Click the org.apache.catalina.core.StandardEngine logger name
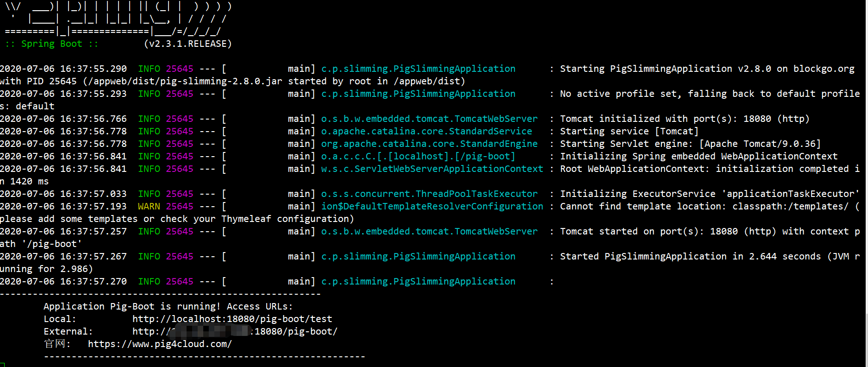Viewport: 868px width, 367px height. 430,144
